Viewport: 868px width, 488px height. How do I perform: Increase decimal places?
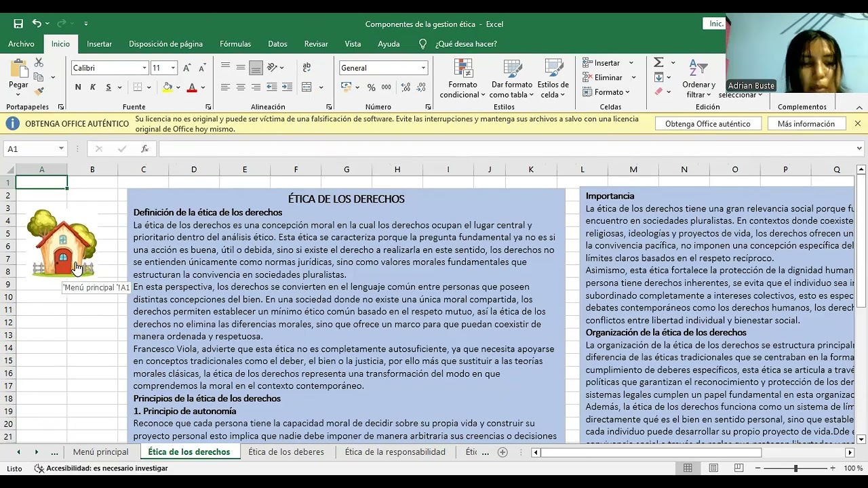405,87
